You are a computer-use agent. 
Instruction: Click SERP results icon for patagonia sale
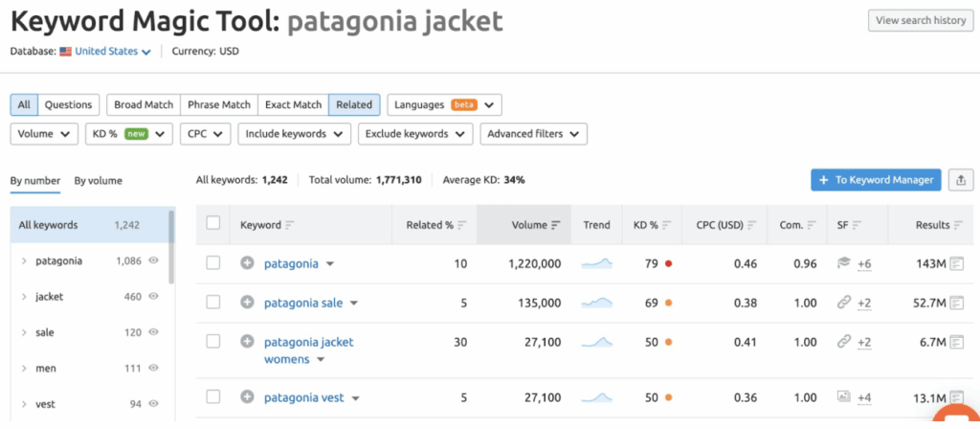click(x=956, y=303)
